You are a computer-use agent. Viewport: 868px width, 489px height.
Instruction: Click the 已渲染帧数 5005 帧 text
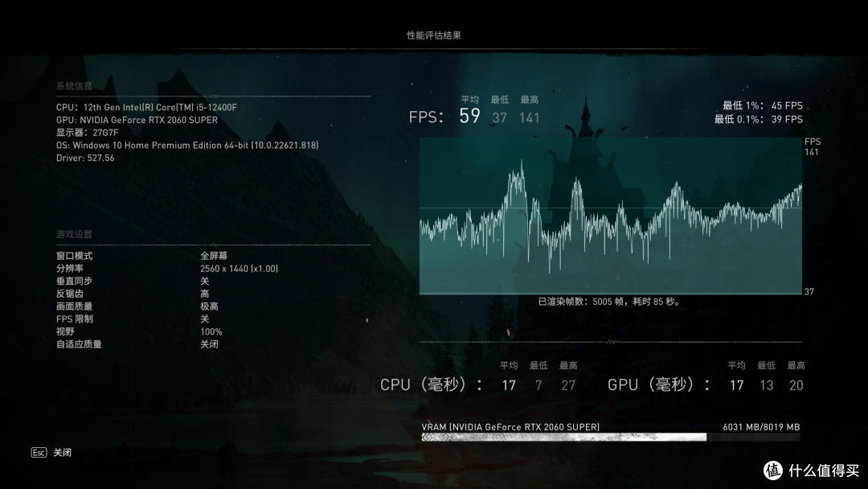pyautogui.click(x=610, y=302)
